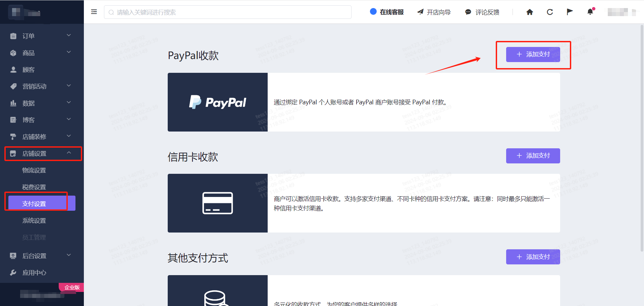This screenshot has height=306, width=644.
Task: Click the 商品 products cube icon
Action: (x=13, y=53)
